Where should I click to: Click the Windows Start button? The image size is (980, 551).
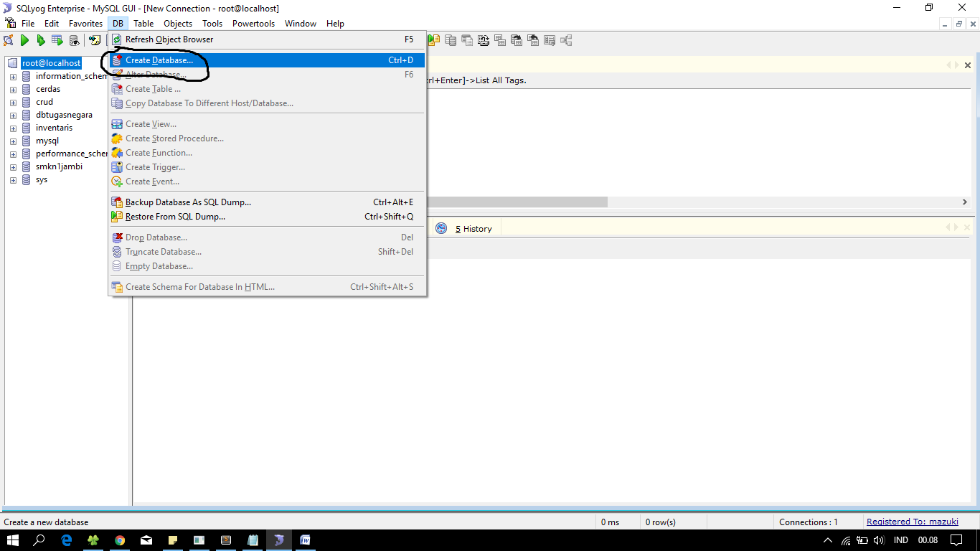(13, 540)
